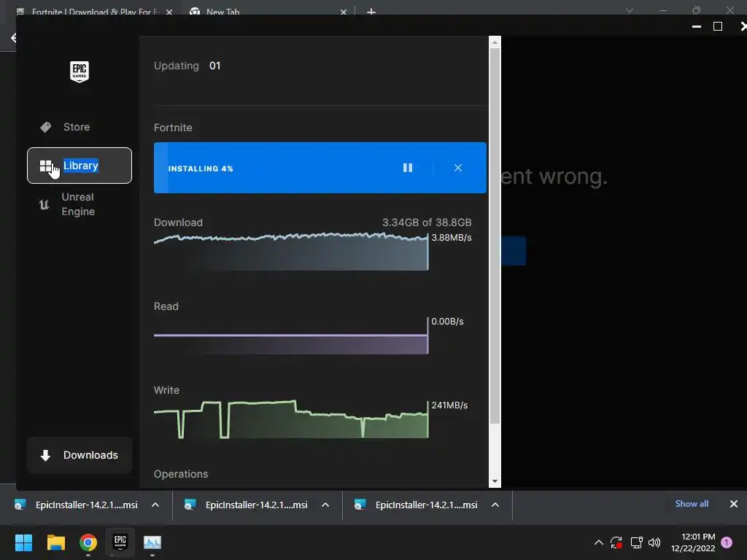
Task: Select the Library sidebar item
Action: coord(79,166)
